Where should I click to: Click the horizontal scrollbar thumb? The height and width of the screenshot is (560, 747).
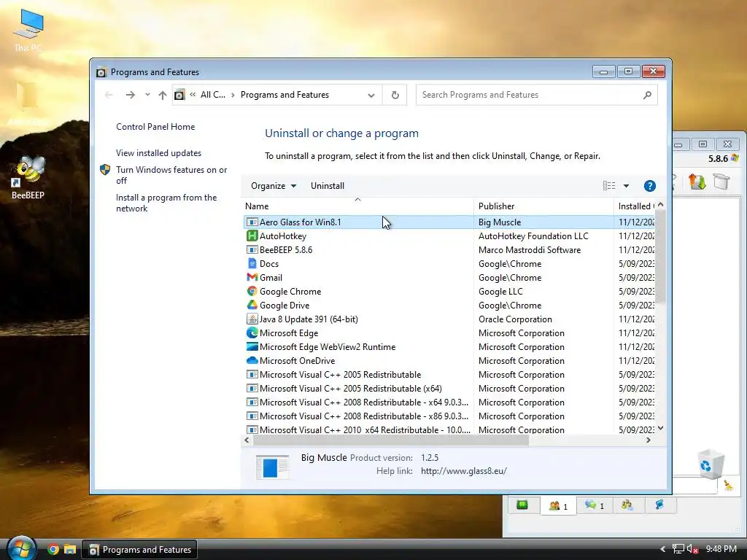pos(391,440)
